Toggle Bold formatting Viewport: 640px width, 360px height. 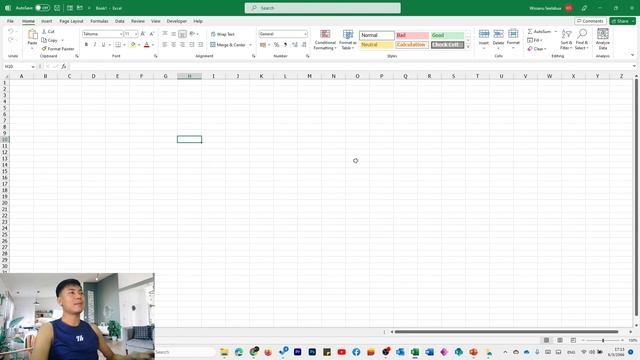[86, 44]
